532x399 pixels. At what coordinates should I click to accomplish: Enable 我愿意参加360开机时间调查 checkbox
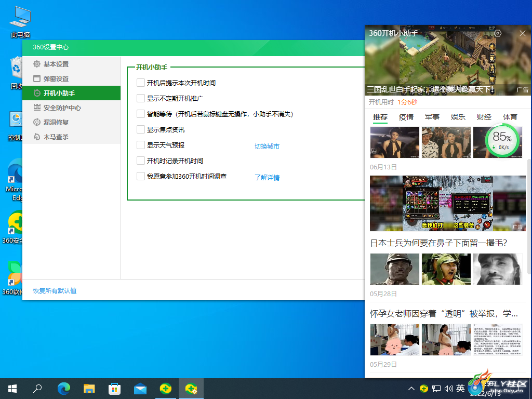[x=140, y=176]
